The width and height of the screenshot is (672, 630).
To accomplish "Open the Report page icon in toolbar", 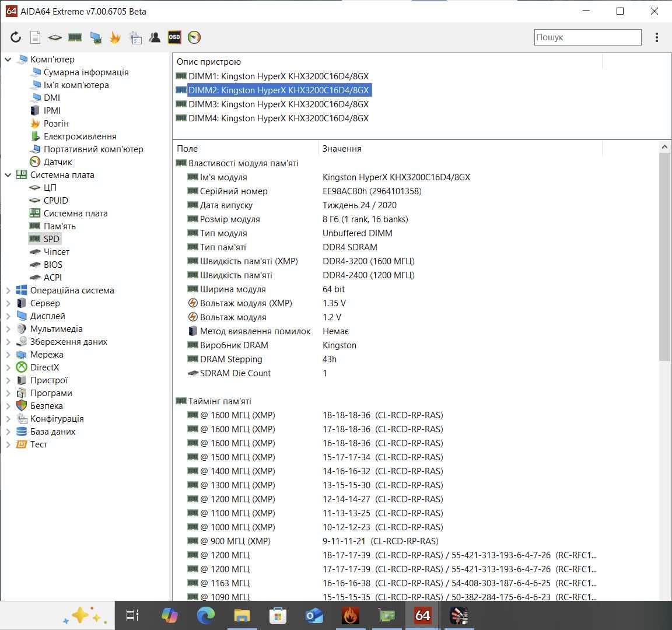I will 35,37.
